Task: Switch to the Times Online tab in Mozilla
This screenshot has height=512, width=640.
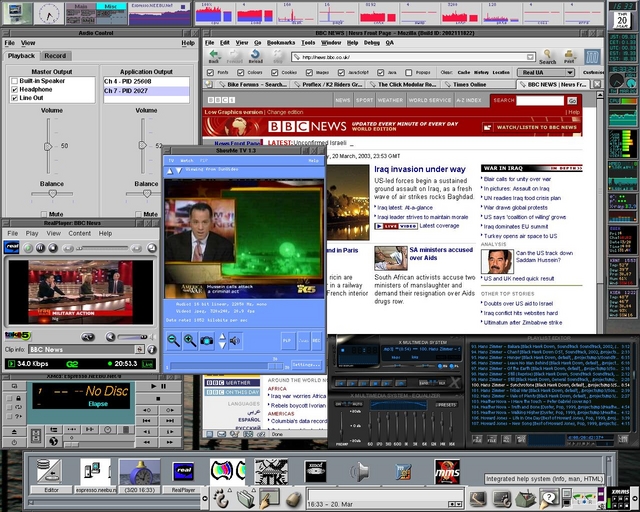Action: click(469, 84)
